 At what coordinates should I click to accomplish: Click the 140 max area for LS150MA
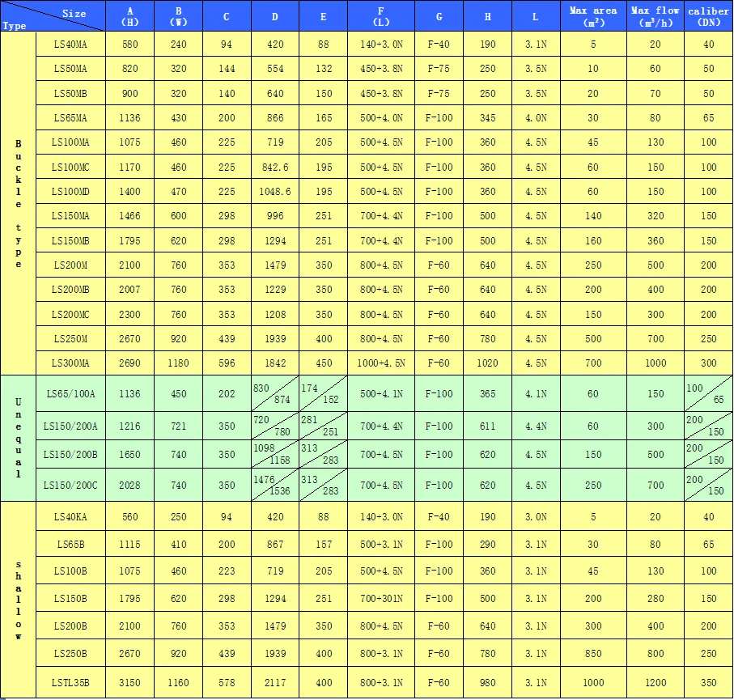[593, 215]
